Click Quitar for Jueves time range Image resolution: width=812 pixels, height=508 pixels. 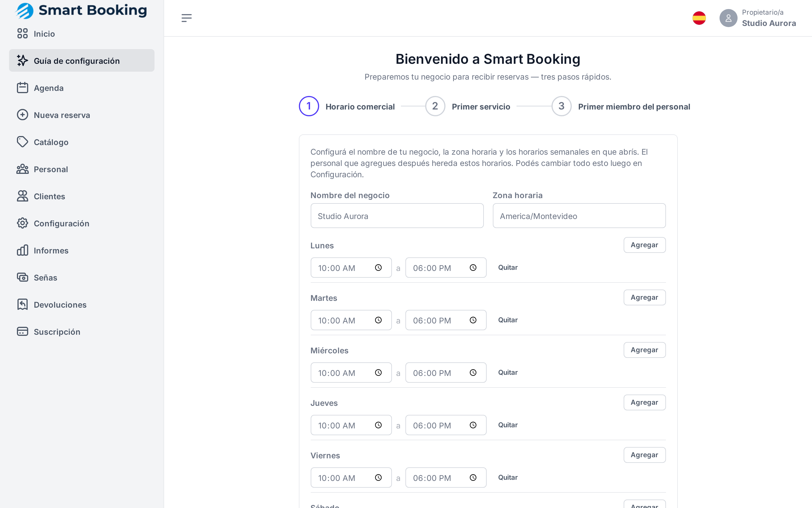click(508, 425)
